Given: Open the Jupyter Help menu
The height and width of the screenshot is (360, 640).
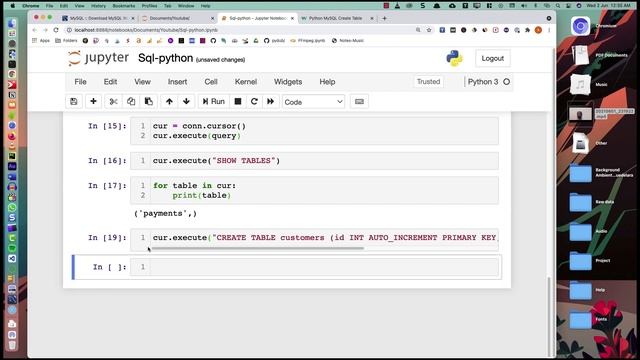Looking at the screenshot, I should click(x=327, y=82).
